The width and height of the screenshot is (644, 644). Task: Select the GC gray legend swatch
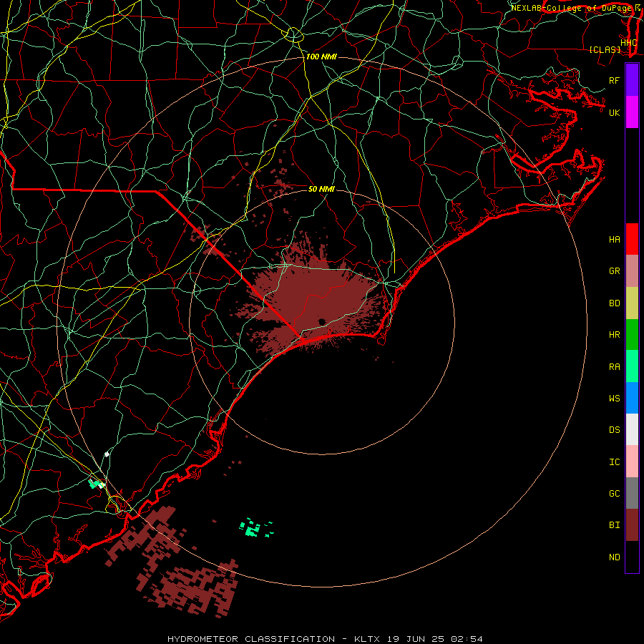coord(632,493)
